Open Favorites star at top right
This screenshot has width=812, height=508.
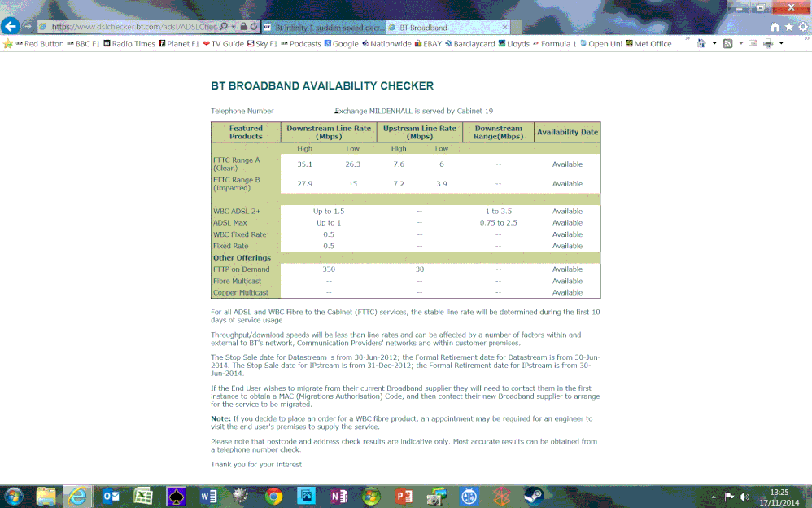tap(788, 27)
